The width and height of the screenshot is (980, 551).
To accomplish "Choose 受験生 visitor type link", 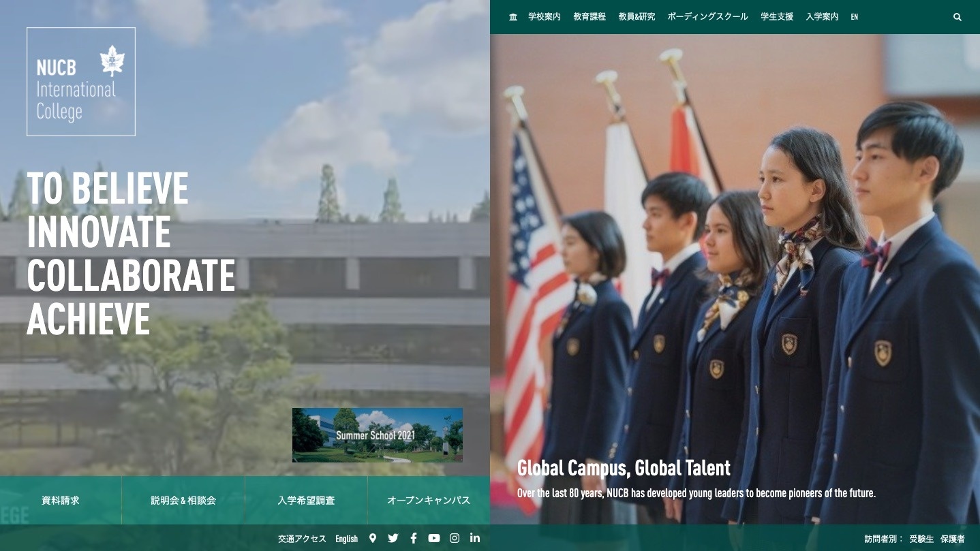I will click(921, 539).
